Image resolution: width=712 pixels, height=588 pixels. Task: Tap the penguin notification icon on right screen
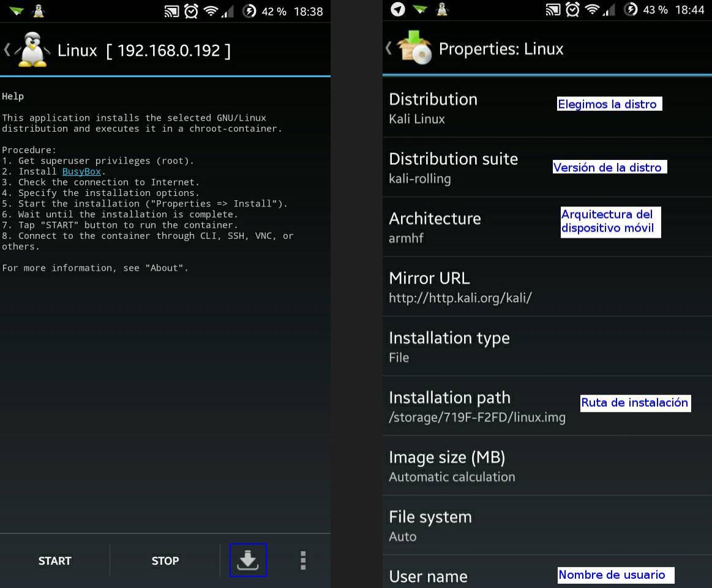point(442,9)
